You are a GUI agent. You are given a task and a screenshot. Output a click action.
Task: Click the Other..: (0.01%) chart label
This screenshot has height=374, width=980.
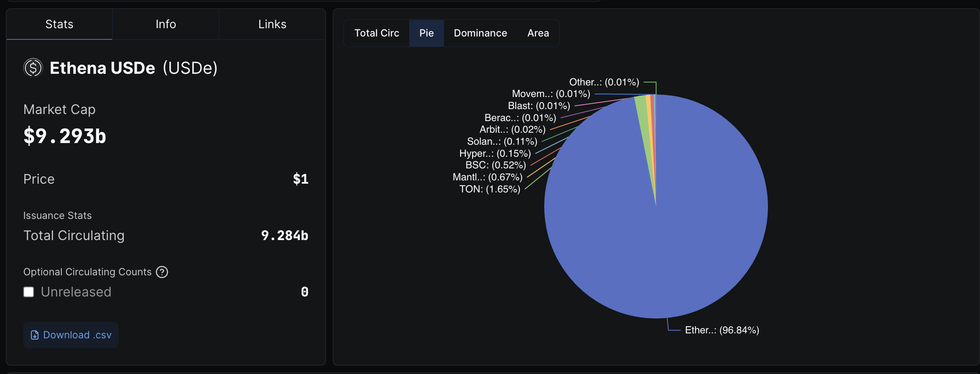pos(604,82)
